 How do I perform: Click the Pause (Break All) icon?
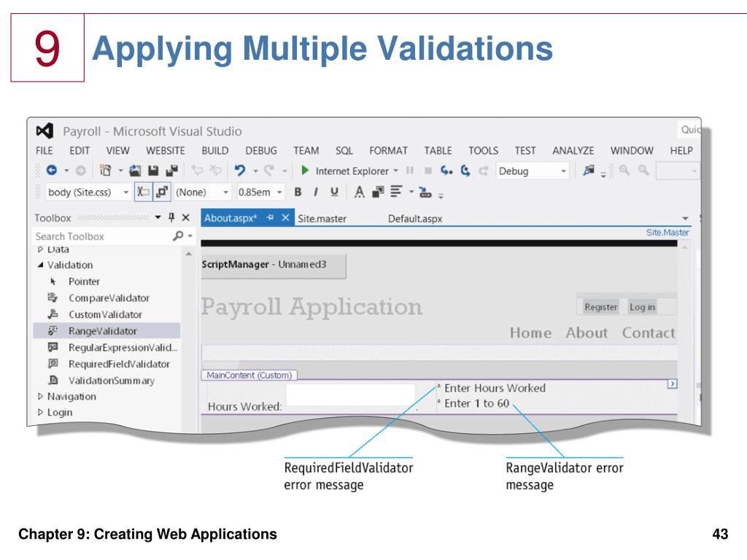click(x=409, y=170)
